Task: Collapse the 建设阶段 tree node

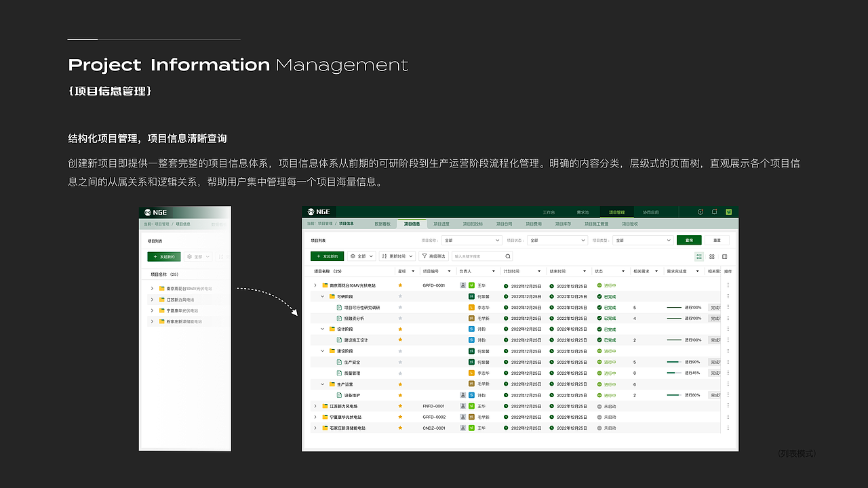Action: click(323, 351)
